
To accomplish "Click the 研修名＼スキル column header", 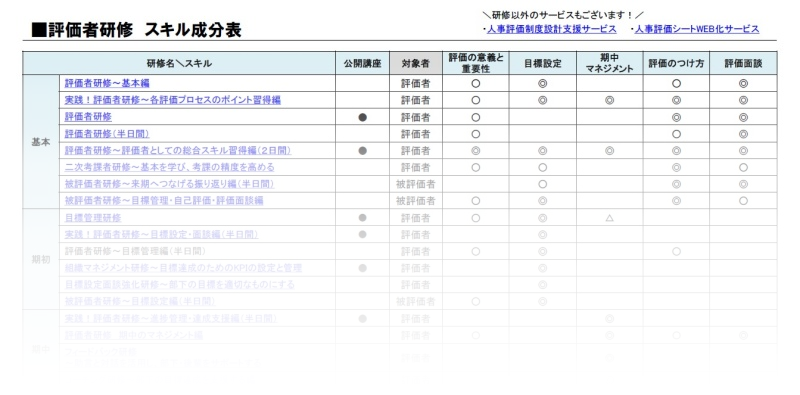I will pyautogui.click(x=179, y=63).
